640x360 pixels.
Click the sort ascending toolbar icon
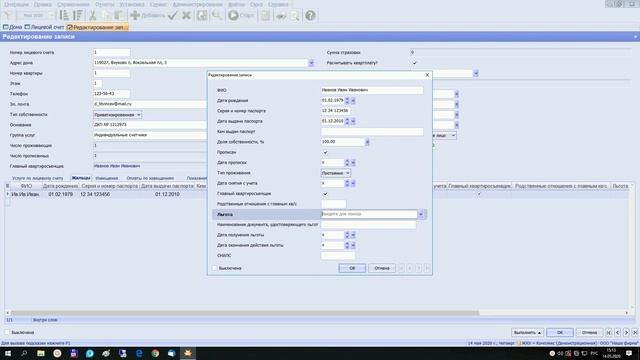[x=64, y=16]
